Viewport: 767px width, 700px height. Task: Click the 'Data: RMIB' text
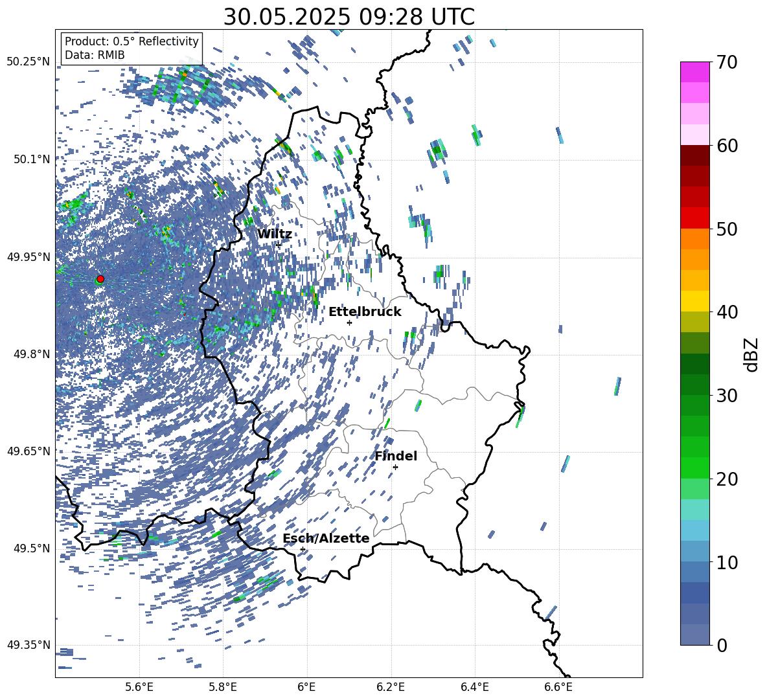[x=95, y=55]
